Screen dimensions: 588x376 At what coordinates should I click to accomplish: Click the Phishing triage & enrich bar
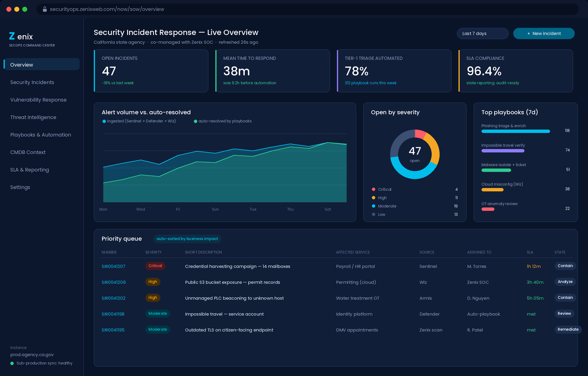[516, 131]
